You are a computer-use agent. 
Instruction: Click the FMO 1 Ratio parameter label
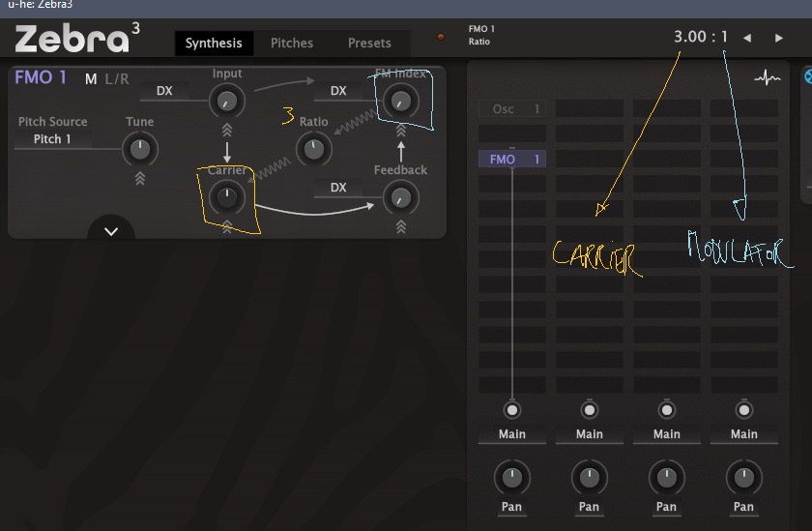coord(481,35)
